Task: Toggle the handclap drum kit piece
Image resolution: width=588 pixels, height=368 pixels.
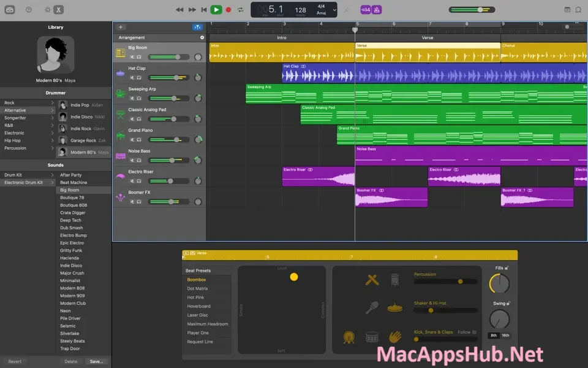Action: pos(394,337)
